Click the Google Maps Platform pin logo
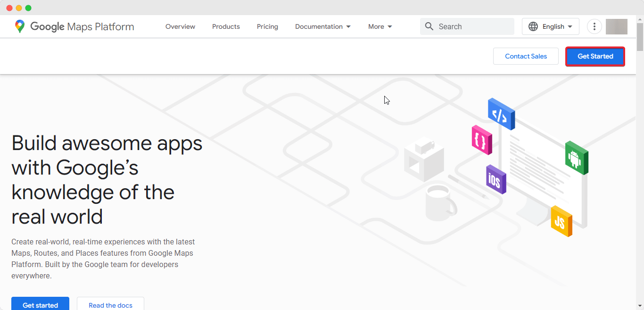 tap(19, 26)
